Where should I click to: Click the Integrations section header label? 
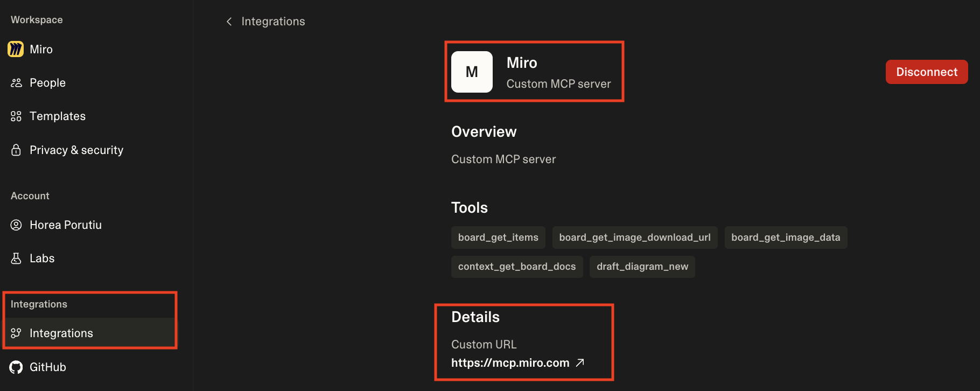click(x=39, y=304)
